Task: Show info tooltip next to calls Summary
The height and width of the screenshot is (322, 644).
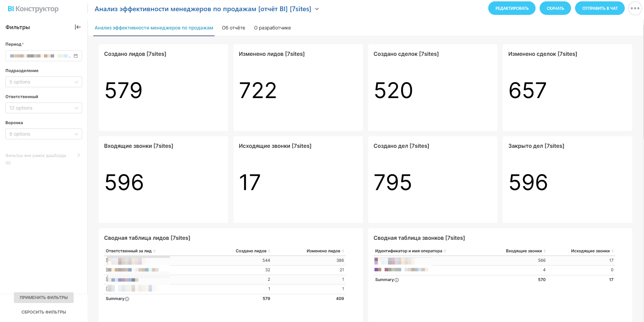Action: pyautogui.click(x=397, y=280)
